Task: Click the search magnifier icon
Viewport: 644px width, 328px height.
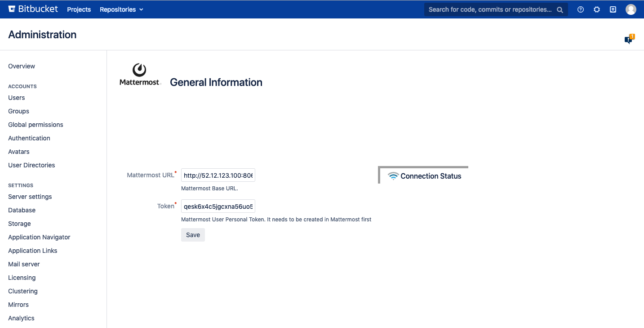Action: point(560,9)
